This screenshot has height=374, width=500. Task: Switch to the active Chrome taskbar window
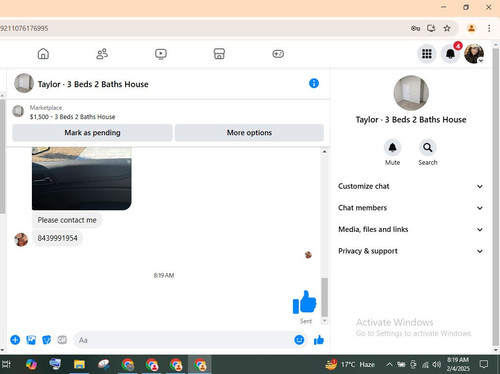tap(200, 364)
